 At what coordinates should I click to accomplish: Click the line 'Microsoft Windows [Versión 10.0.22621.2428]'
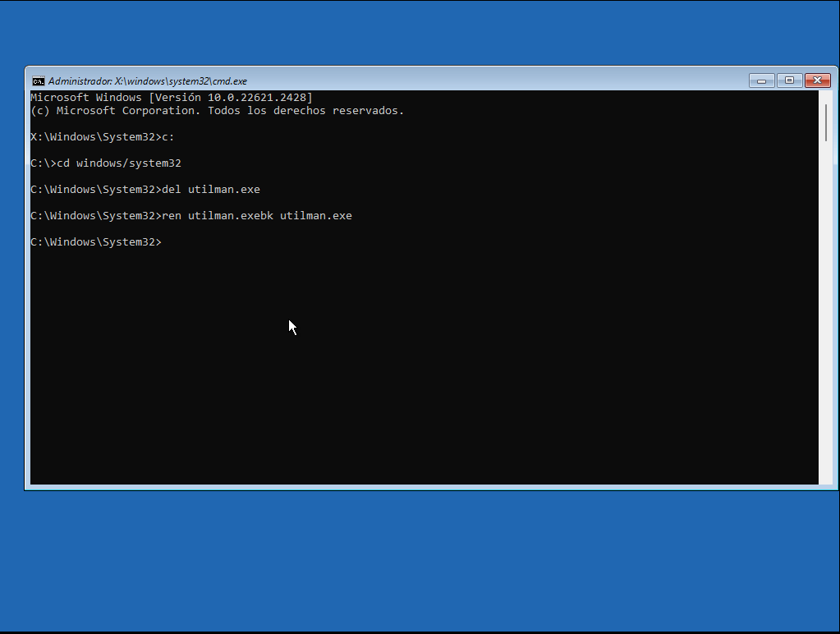172,98
